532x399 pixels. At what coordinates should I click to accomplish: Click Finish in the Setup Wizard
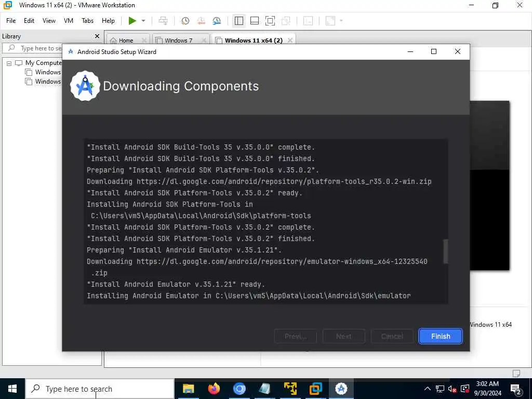441,336
